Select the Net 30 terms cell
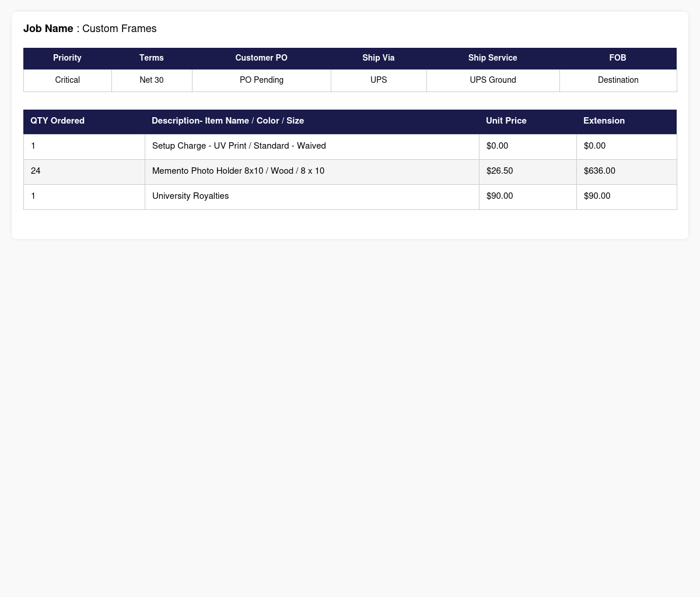Screen dimensions: 700x597 (152, 80)
